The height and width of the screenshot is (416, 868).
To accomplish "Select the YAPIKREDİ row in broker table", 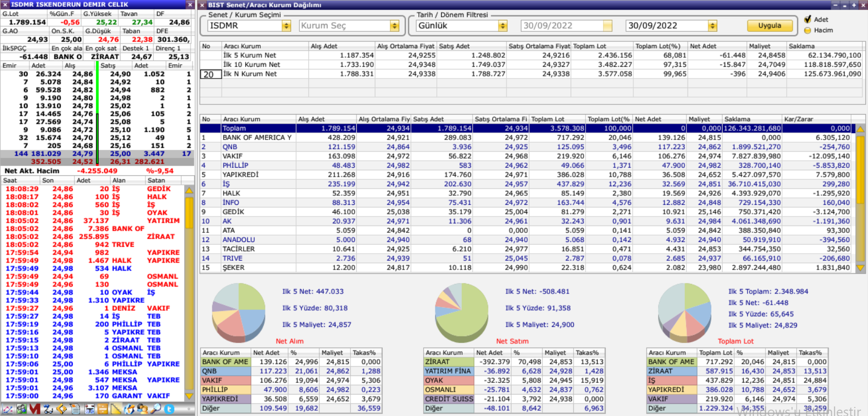I will pyautogui.click(x=526, y=175).
